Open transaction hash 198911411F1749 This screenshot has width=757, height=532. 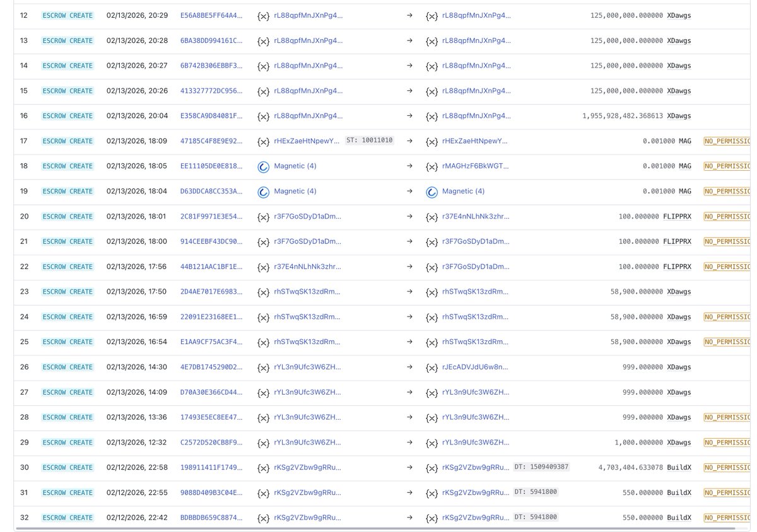coord(211,467)
